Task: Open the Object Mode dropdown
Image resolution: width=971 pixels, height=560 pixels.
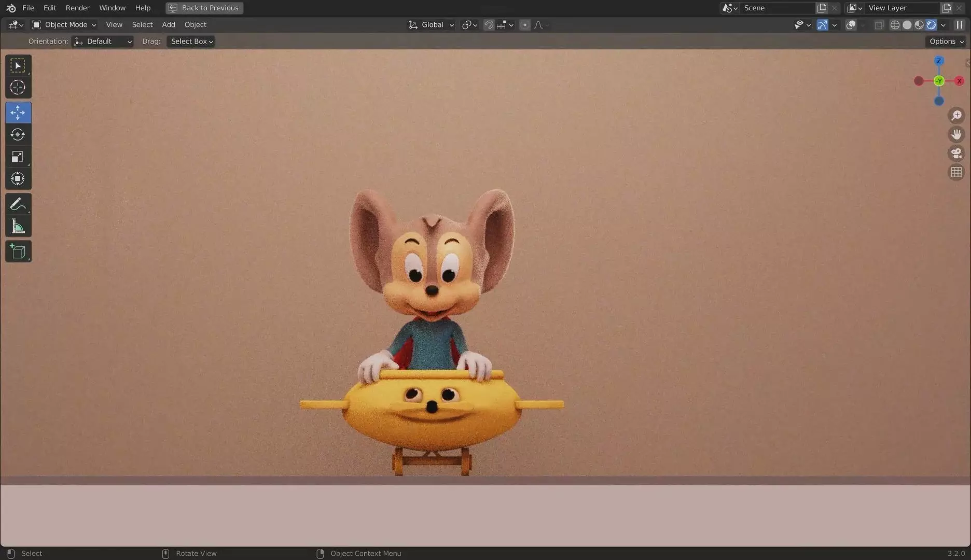Action: click(x=64, y=25)
